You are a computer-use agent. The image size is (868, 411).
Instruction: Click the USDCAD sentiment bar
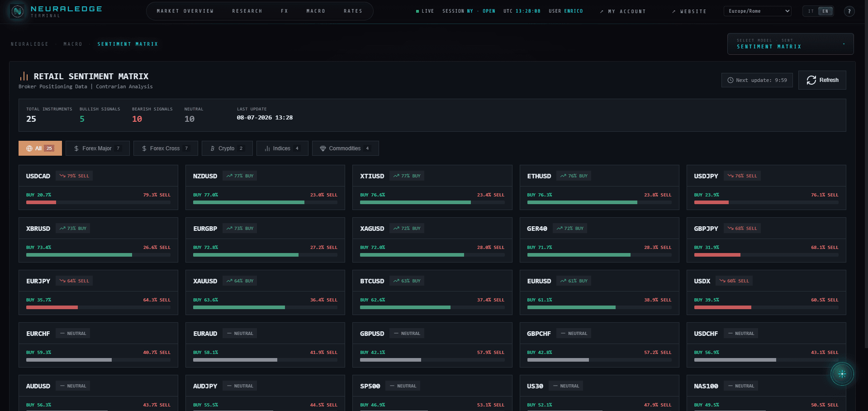[98, 202]
